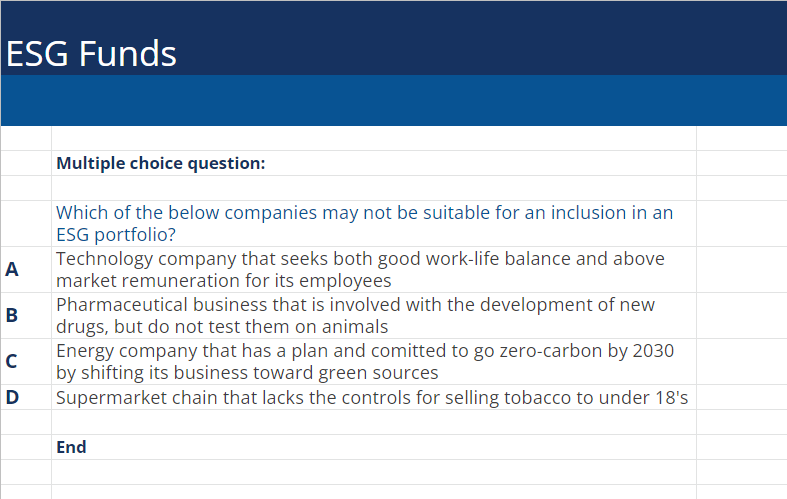The width and height of the screenshot is (787, 499).
Task: Click the letter A option label
Action: pyautogui.click(x=12, y=269)
